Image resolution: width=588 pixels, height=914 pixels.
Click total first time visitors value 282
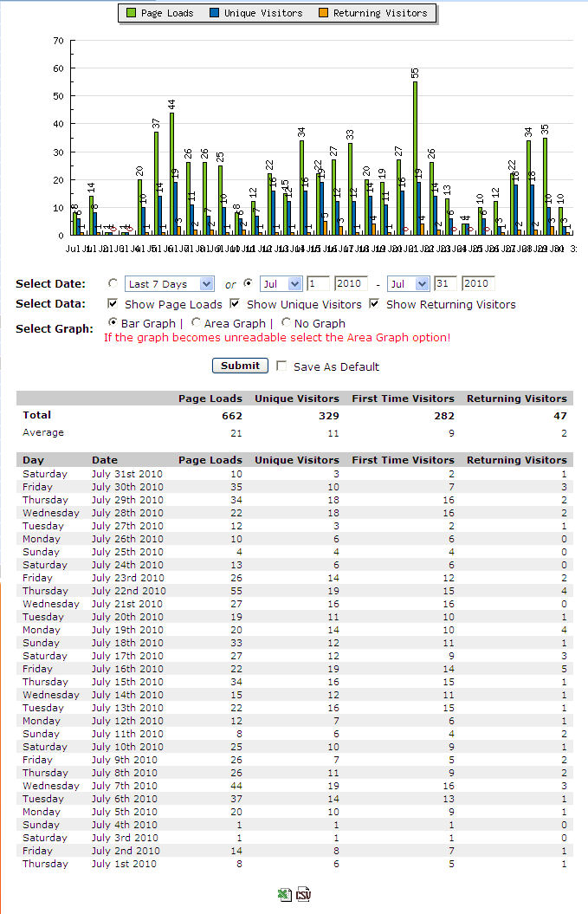[x=444, y=416]
